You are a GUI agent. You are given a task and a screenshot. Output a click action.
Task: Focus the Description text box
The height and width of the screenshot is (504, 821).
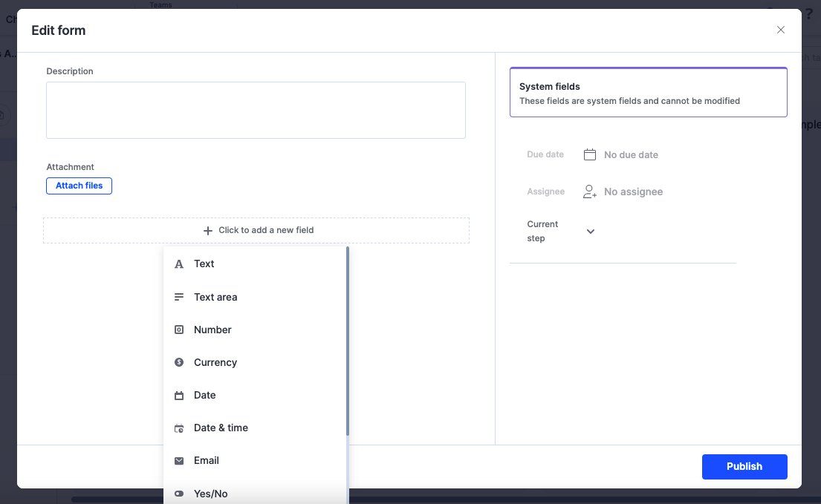click(x=256, y=111)
